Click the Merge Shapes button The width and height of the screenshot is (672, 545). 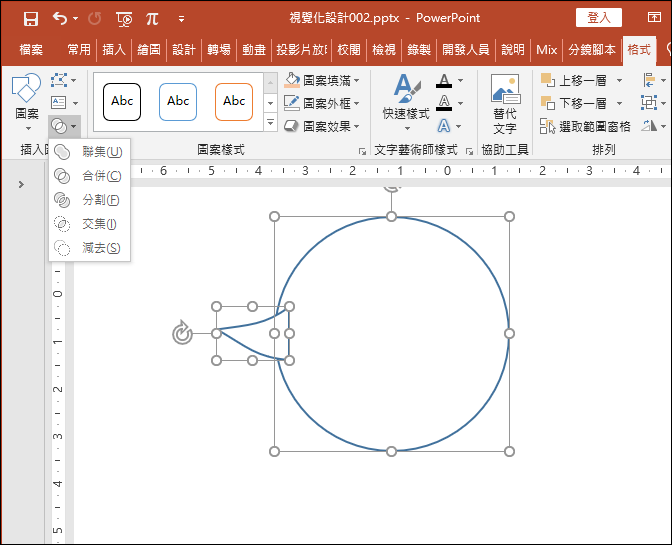pos(64,126)
